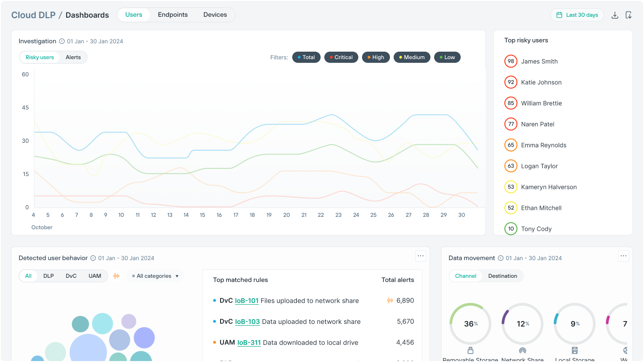Click the page export icon top right
Viewport: 644px width, 362px height.
(x=629, y=15)
